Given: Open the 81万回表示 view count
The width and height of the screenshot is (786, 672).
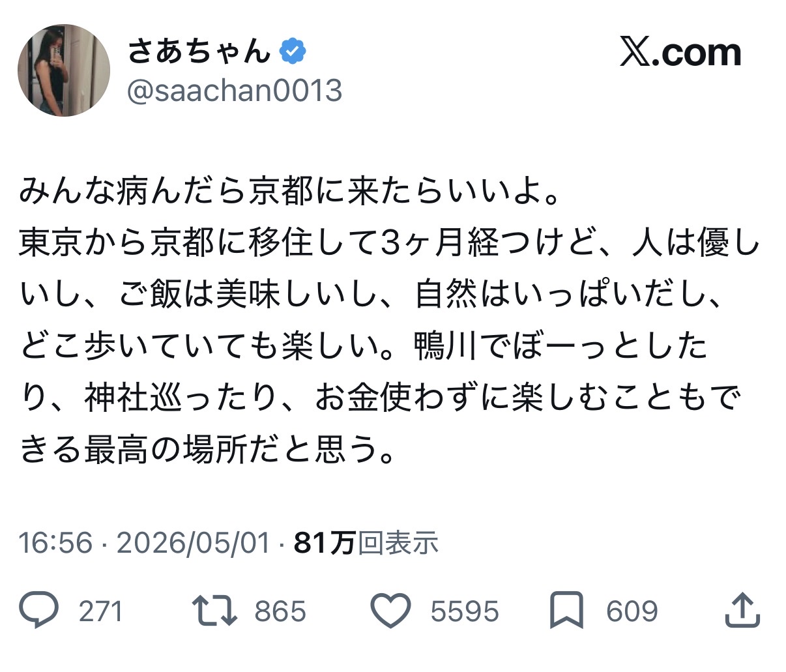Looking at the screenshot, I should pos(366,543).
